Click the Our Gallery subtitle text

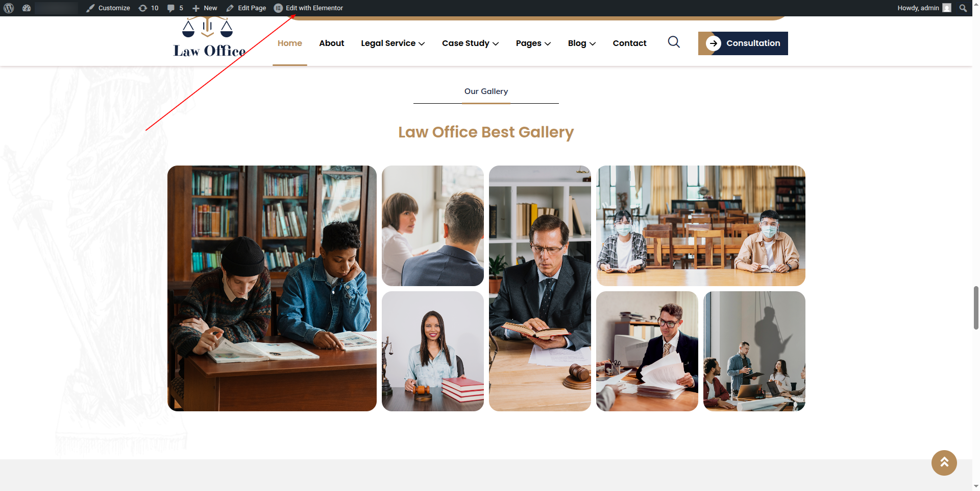486,91
